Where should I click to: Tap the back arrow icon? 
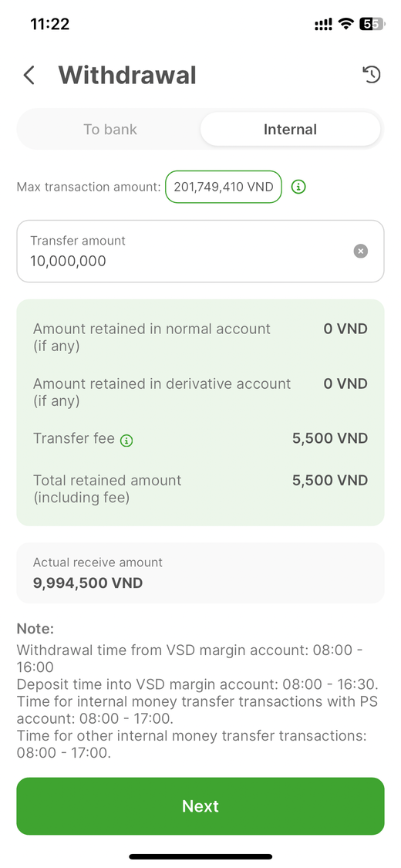tap(29, 76)
